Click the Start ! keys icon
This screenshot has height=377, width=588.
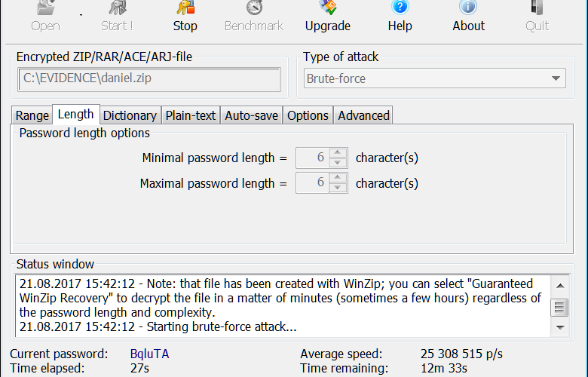pos(117,8)
